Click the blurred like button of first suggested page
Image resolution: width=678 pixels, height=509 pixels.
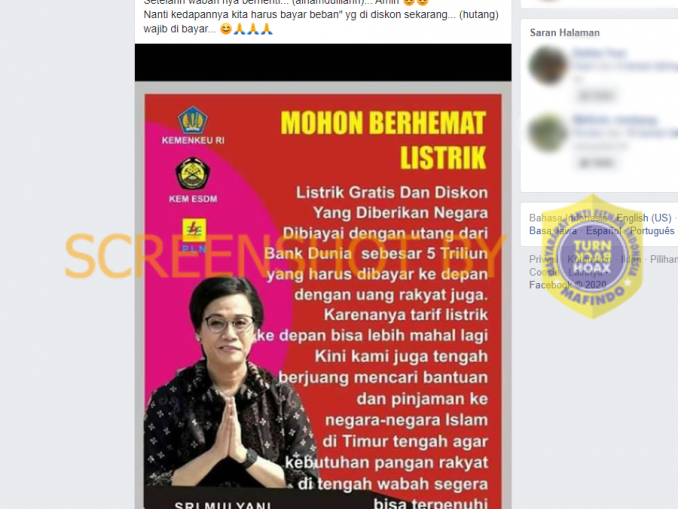(596, 96)
